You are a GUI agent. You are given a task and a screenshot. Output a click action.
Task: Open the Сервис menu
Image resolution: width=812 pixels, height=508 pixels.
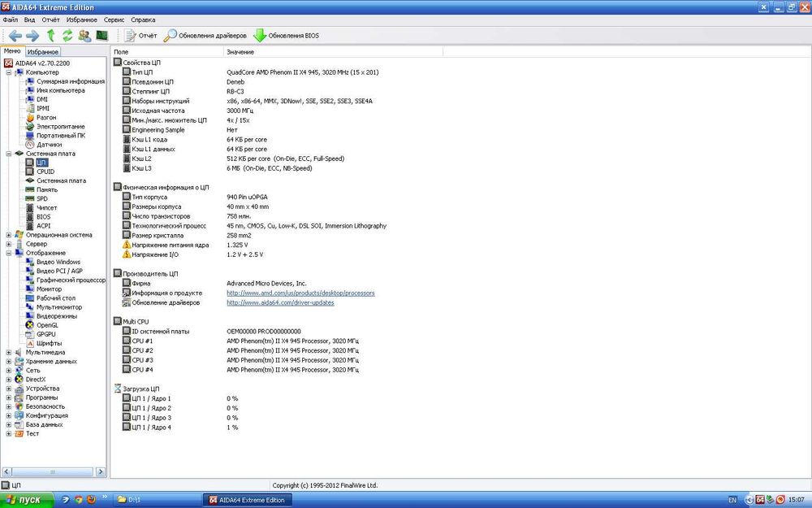click(114, 20)
